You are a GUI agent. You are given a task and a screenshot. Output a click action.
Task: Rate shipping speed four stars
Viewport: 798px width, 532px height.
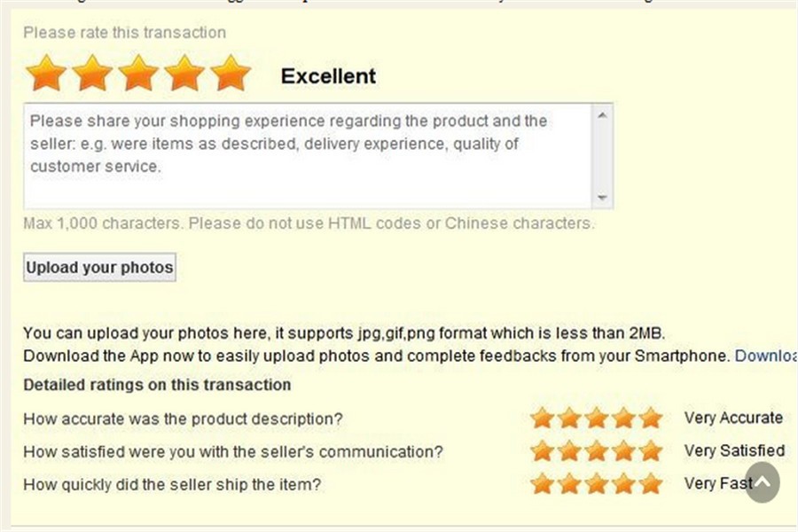coord(624,484)
